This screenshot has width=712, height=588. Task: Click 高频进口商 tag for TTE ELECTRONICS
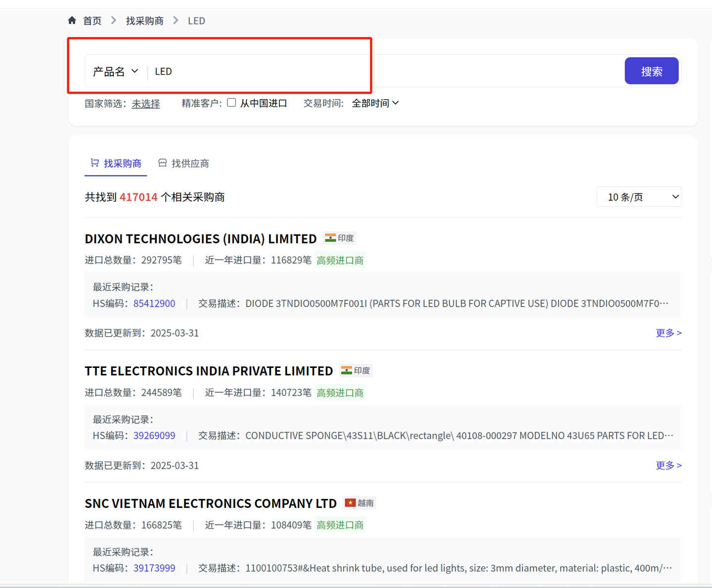340,393
